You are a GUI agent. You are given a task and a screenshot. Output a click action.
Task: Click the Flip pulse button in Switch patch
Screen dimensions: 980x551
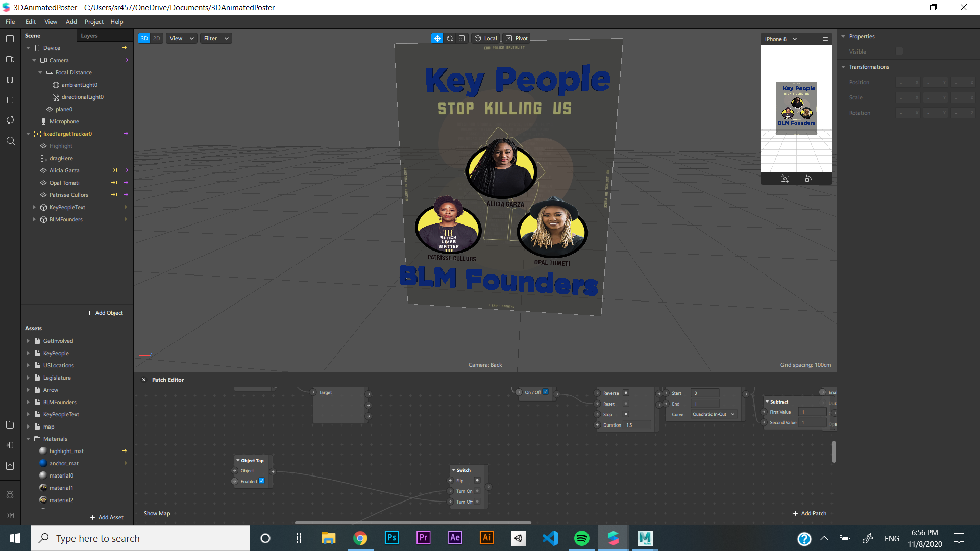(477, 480)
